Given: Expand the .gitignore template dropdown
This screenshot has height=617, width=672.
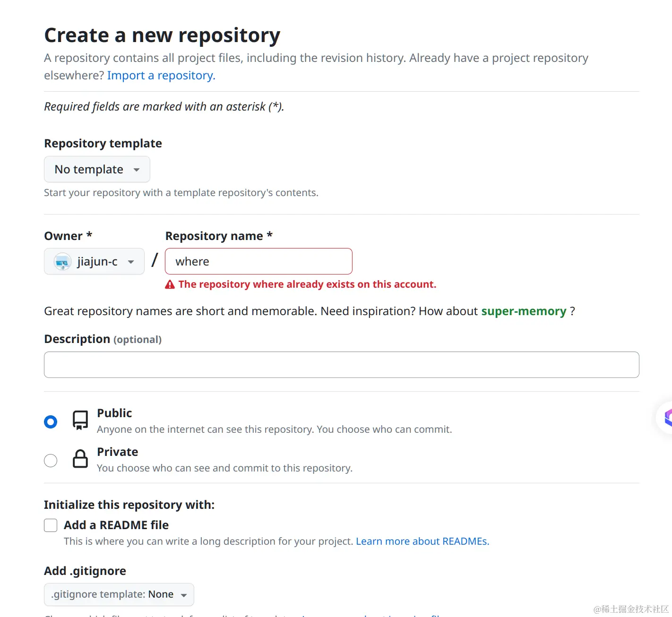Looking at the screenshot, I should (119, 594).
